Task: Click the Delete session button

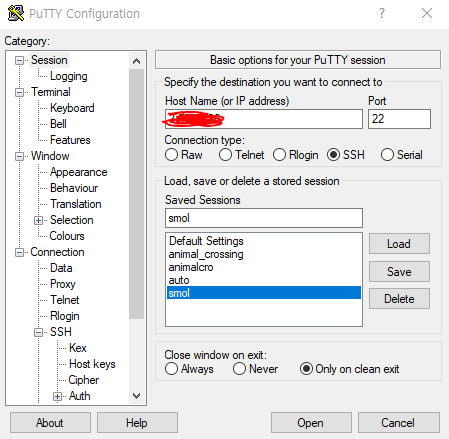Action: (x=399, y=299)
